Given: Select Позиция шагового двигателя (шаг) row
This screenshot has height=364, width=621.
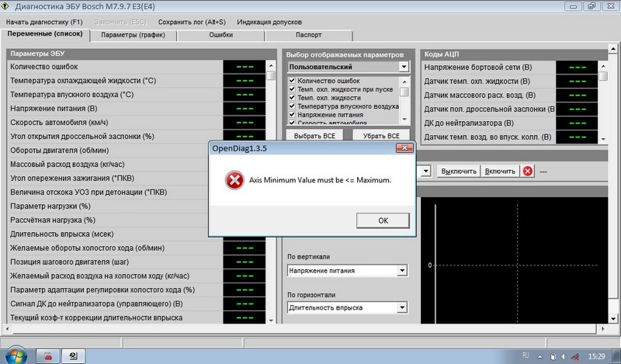Looking at the screenshot, I should pyautogui.click(x=137, y=262).
